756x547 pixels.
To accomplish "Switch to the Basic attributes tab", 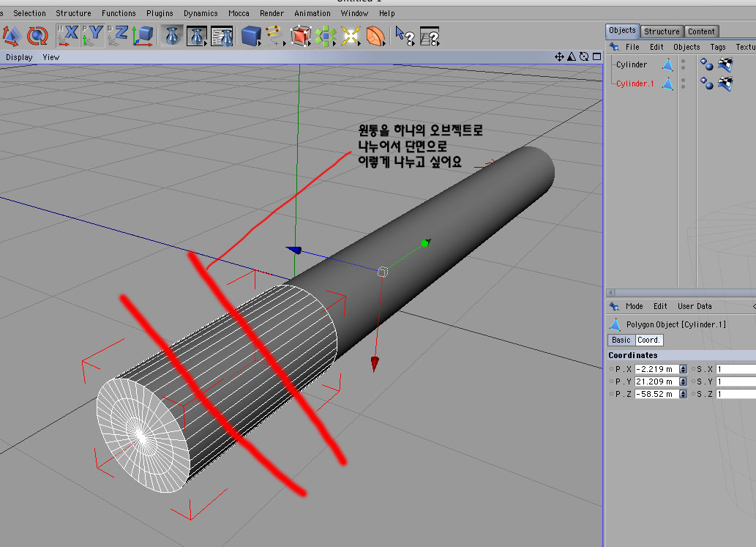I will [x=621, y=340].
